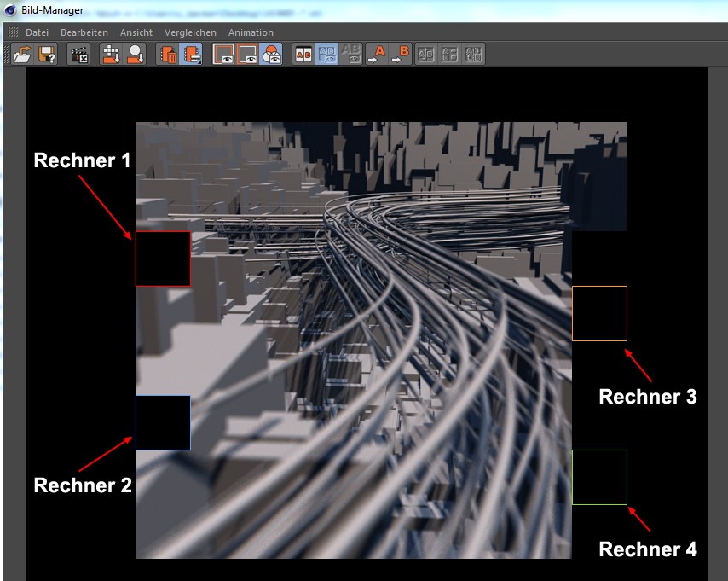Click the trash can delete icon in toolbar
Screen dimensions: 728x581
pyautogui.click(x=168, y=55)
